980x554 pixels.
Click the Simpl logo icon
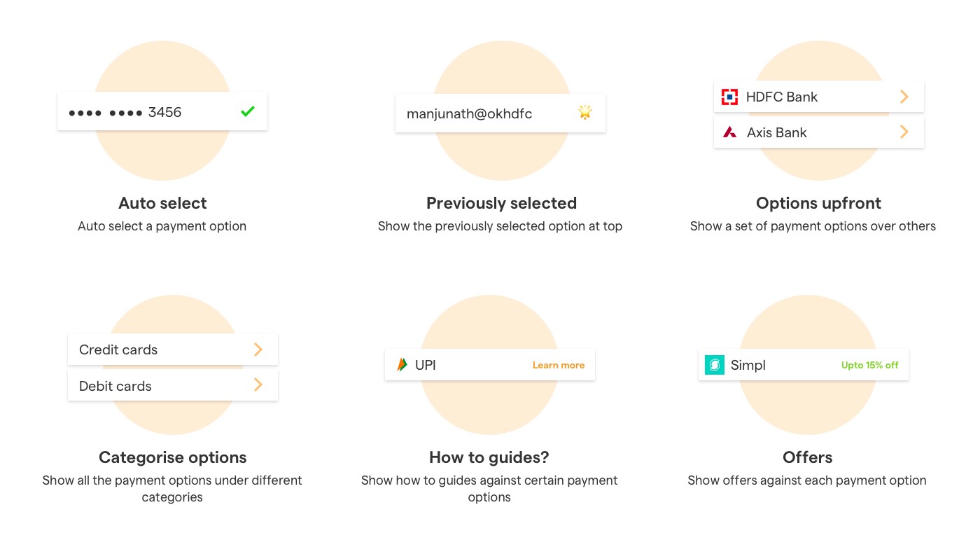point(715,365)
